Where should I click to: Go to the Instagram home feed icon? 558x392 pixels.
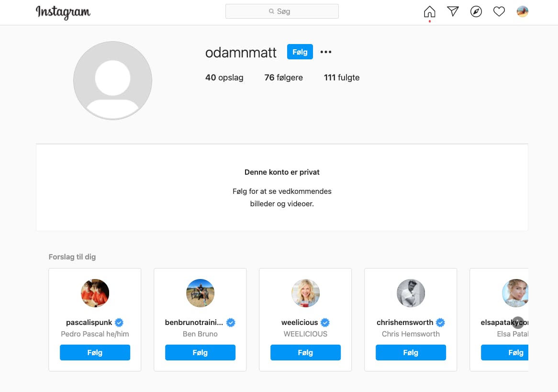pyautogui.click(x=430, y=11)
